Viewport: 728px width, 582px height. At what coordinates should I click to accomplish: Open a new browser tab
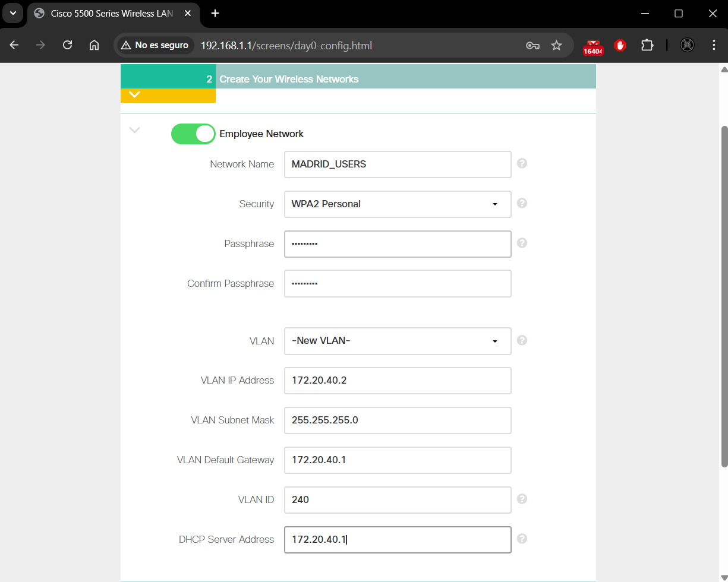click(x=215, y=13)
